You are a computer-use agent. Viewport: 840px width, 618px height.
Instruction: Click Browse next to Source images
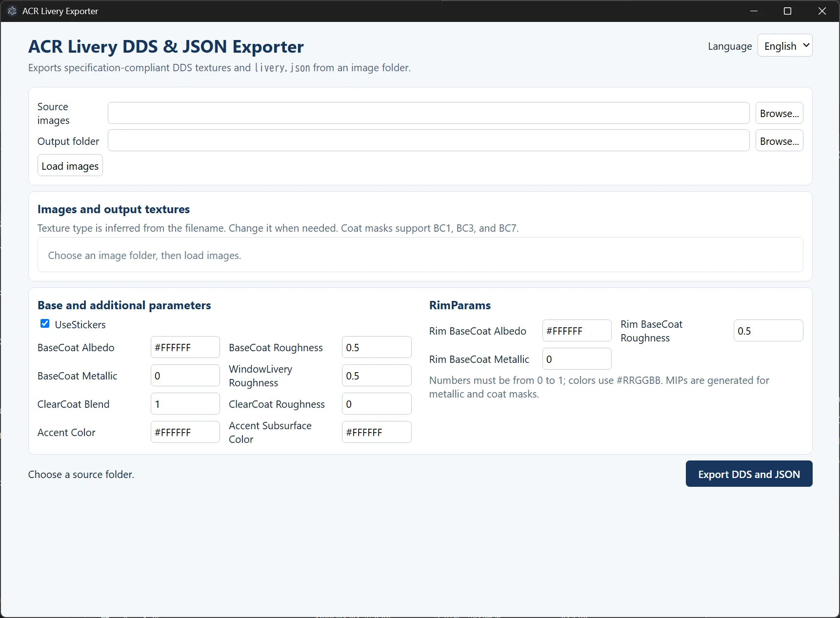(x=779, y=113)
